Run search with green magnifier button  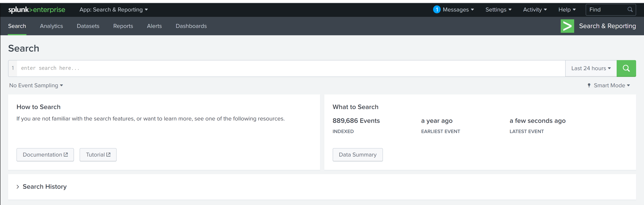(626, 68)
